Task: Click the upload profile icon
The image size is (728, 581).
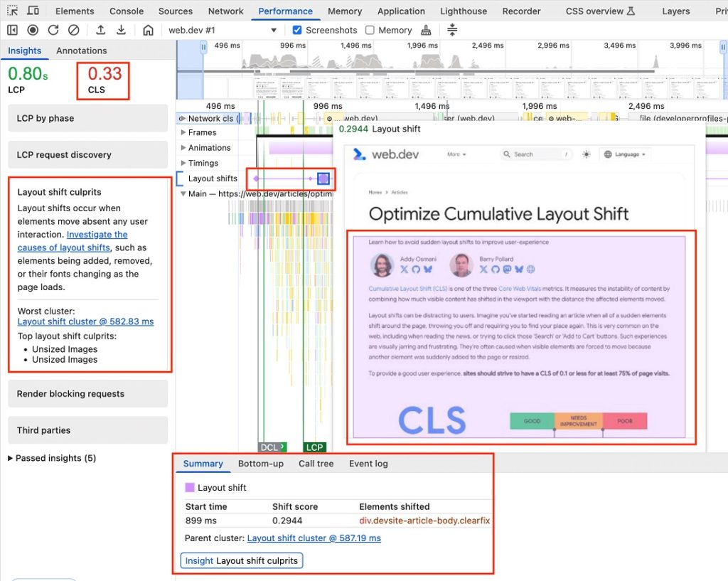Action: (100, 30)
